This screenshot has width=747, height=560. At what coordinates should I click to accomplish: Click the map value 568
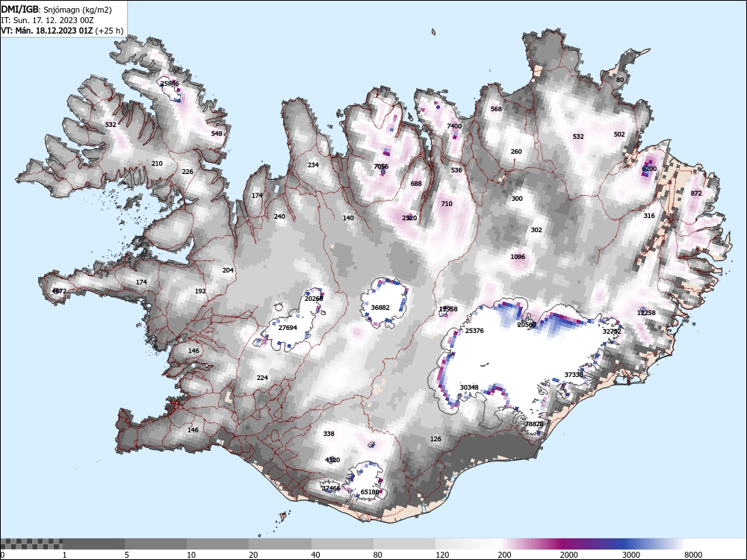[x=496, y=108]
